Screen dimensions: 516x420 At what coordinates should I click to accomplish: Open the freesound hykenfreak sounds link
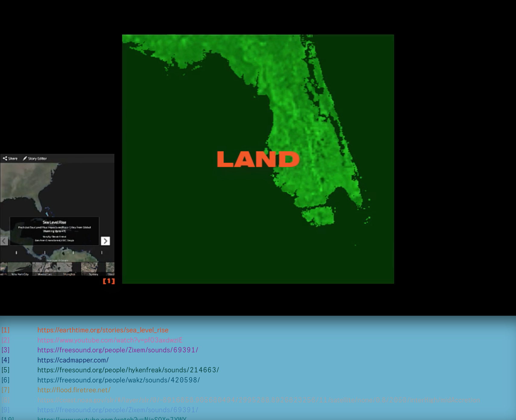pos(128,370)
